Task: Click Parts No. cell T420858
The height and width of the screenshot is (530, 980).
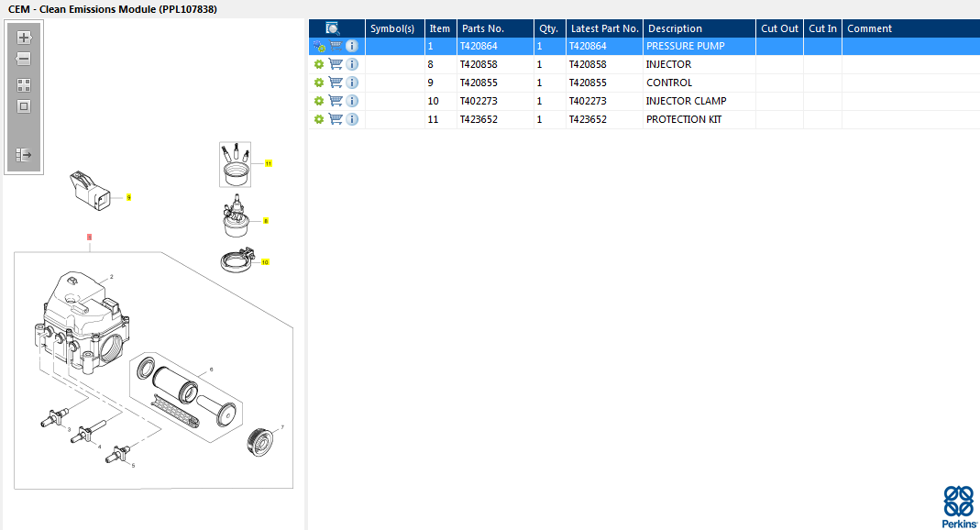Action: 495,64
